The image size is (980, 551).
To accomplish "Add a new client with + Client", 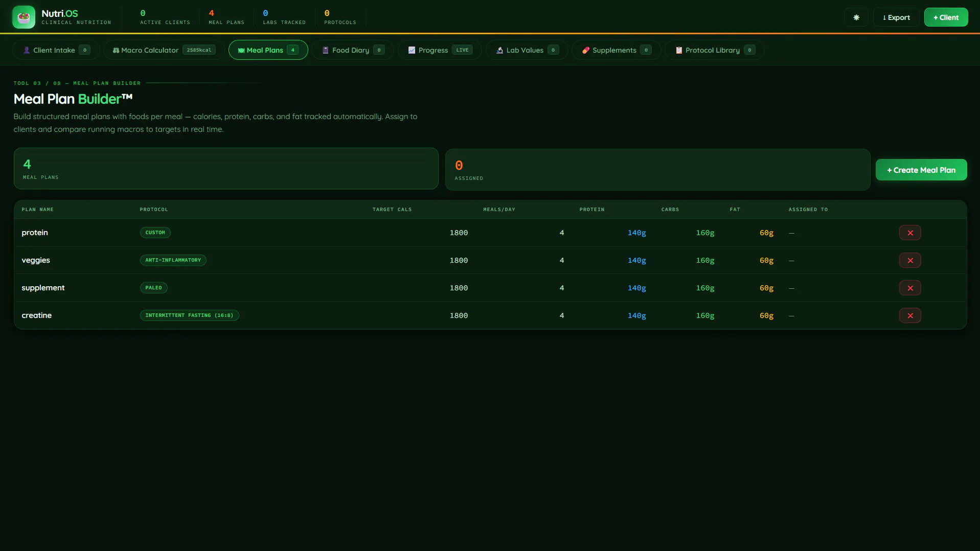I will [946, 17].
